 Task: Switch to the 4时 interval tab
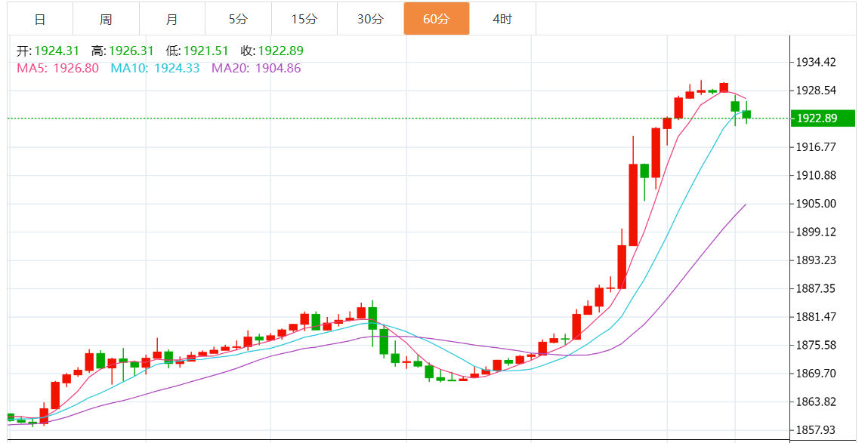502,19
